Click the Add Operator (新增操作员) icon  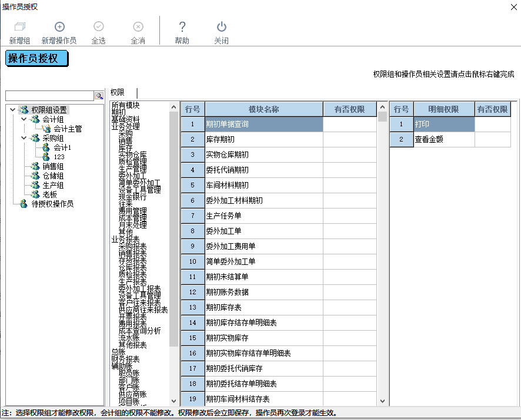point(59,27)
